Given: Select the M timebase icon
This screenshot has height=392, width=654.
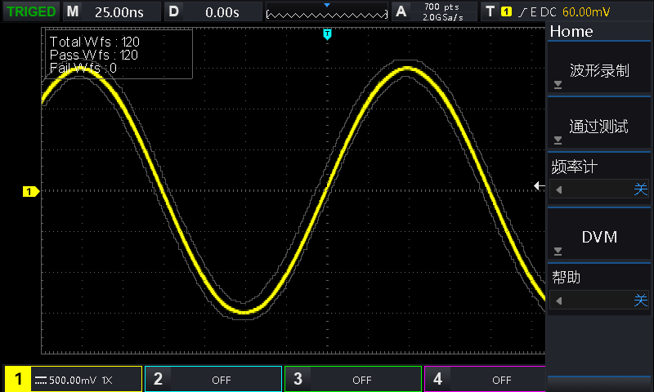Looking at the screenshot, I should pyautogui.click(x=73, y=12).
